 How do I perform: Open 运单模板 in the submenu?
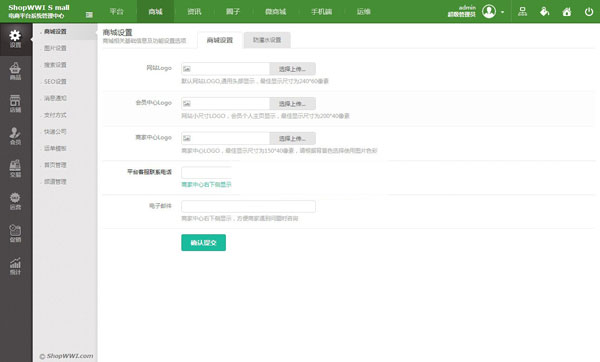(x=55, y=148)
